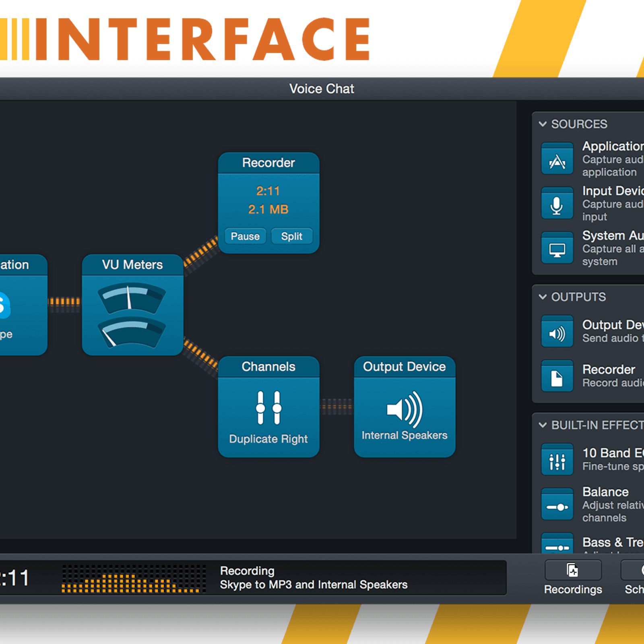
Task: Choose the Application source icon
Action: (557, 159)
